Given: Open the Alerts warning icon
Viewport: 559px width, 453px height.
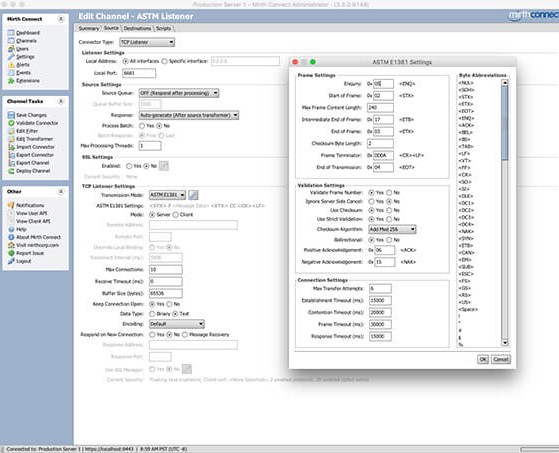Looking at the screenshot, I should point(11,65).
